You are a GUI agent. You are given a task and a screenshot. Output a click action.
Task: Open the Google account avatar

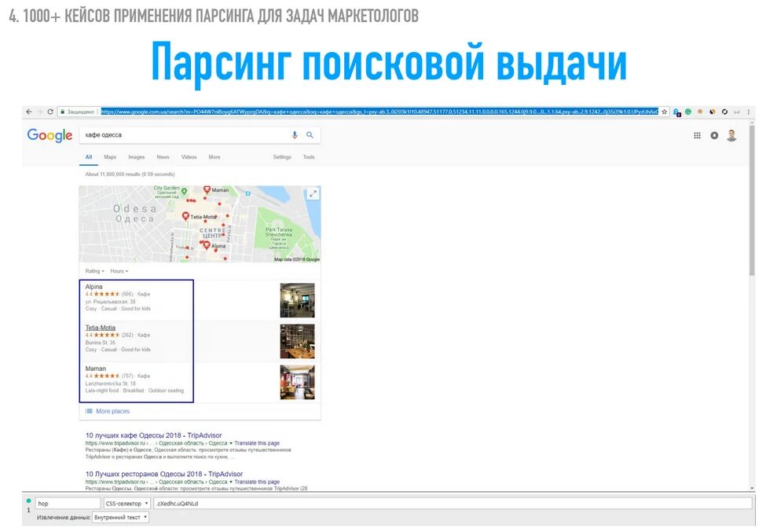click(731, 135)
